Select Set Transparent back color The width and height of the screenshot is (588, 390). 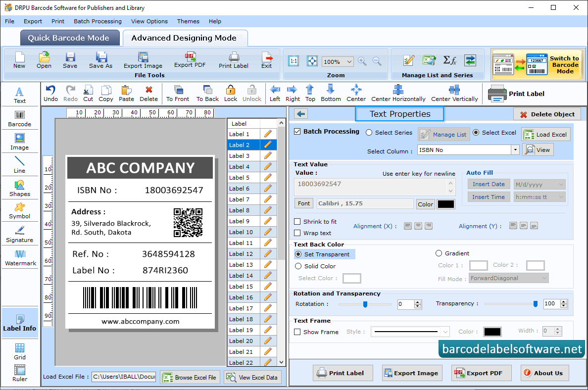[298, 254]
